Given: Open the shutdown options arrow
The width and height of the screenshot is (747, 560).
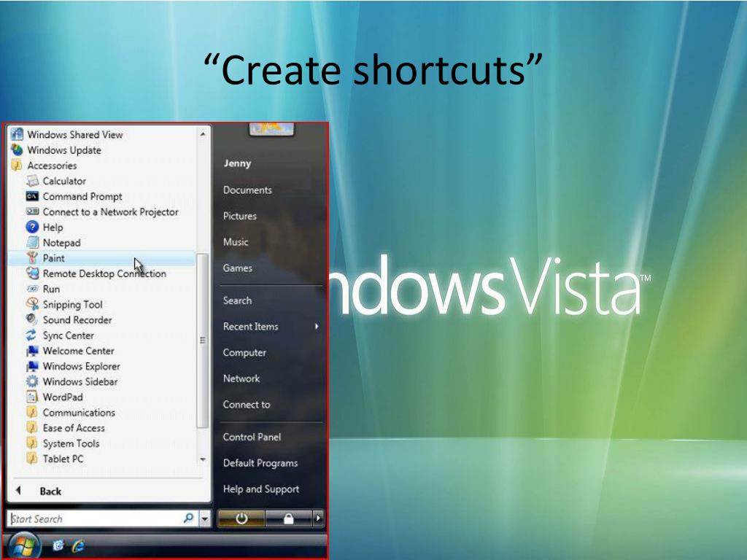Looking at the screenshot, I should click(x=318, y=518).
